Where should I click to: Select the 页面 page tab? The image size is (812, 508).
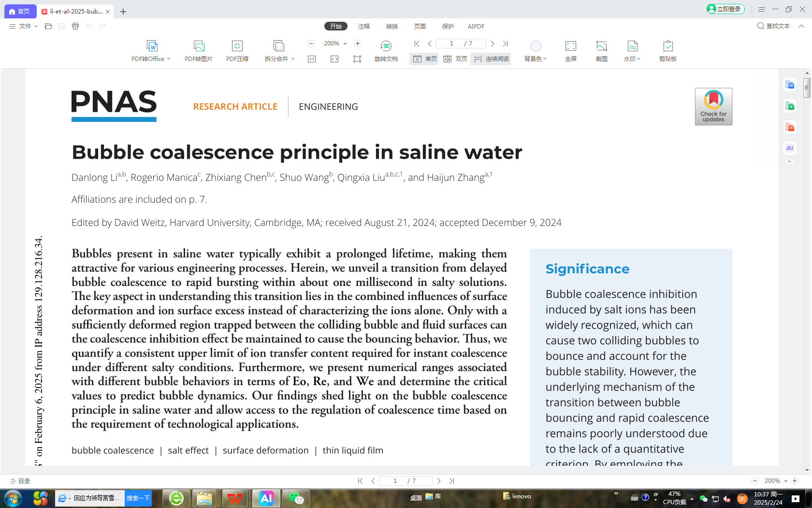pyautogui.click(x=420, y=26)
